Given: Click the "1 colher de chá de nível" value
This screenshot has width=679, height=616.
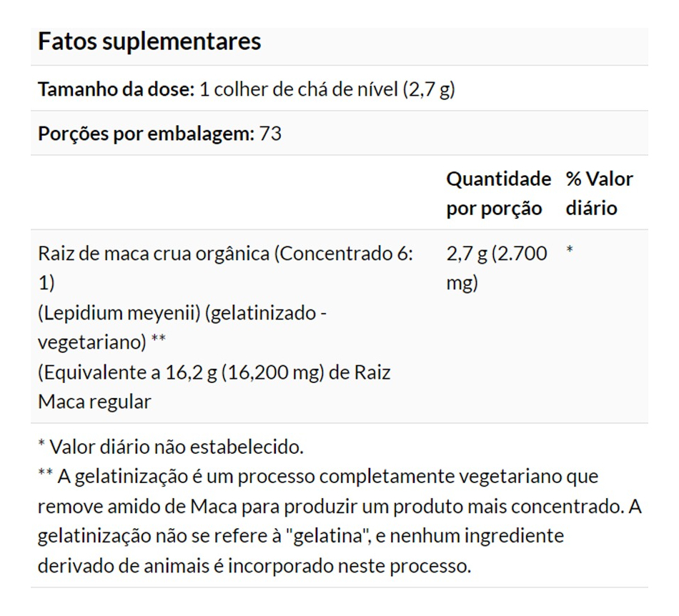Looking at the screenshot, I should click(297, 90).
